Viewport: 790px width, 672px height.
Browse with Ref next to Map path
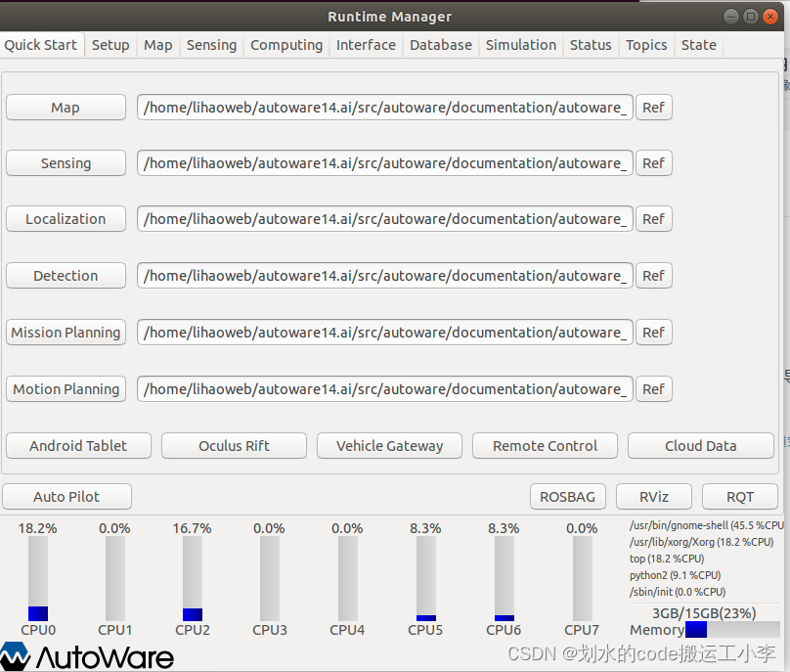point(653,108)
